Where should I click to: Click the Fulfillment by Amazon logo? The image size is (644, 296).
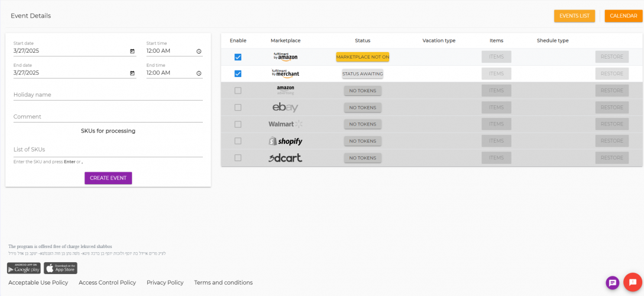point(286,57)
